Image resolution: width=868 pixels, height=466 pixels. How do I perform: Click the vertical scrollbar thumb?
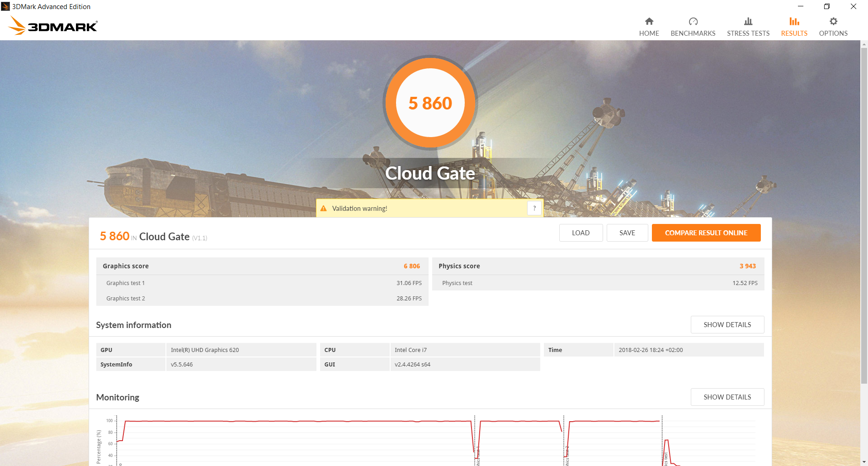pos(864,215)
